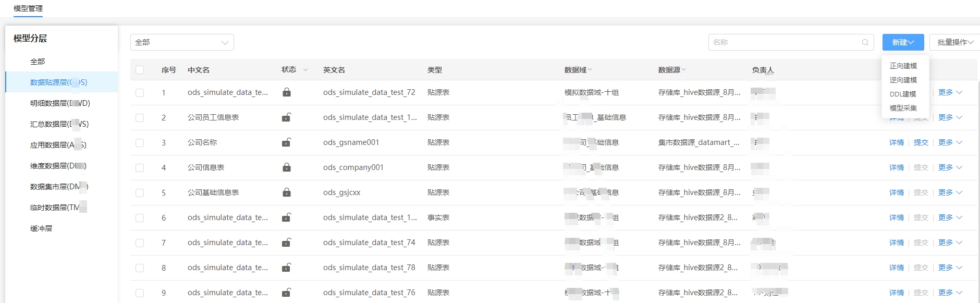
Task: Choose 逆向建模 from the 新建 menu
Action: pyautogui.click(x=903, y=80)
